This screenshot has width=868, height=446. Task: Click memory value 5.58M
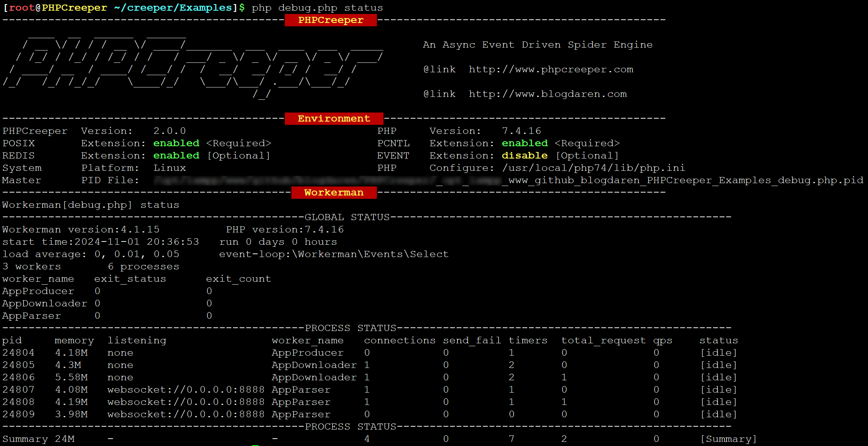[71, 377]
